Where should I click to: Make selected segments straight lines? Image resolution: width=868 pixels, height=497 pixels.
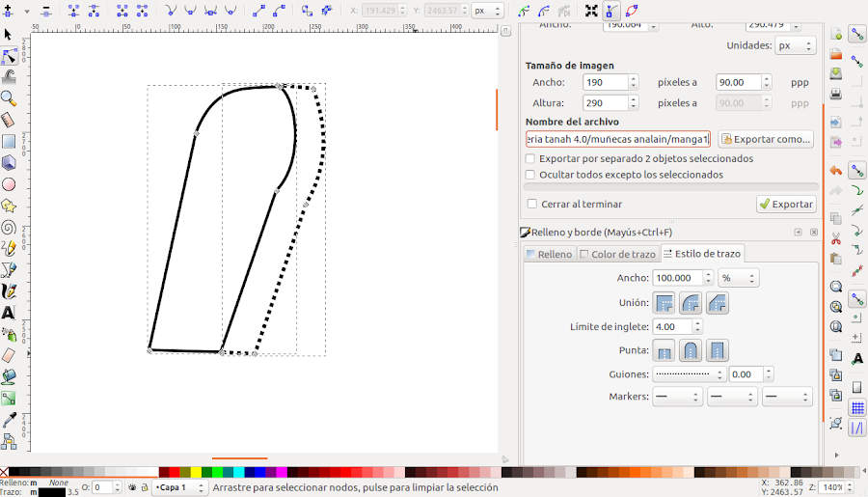(x=258, y=11)
